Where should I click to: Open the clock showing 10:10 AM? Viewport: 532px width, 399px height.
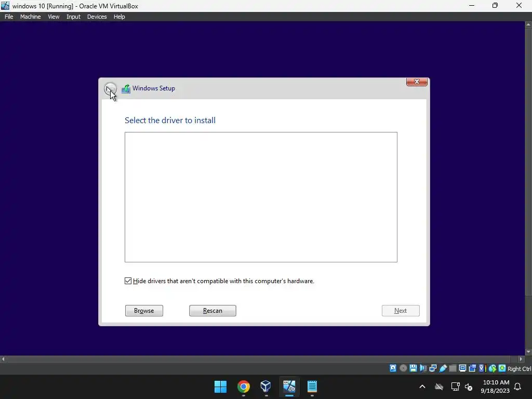(495, 387)
